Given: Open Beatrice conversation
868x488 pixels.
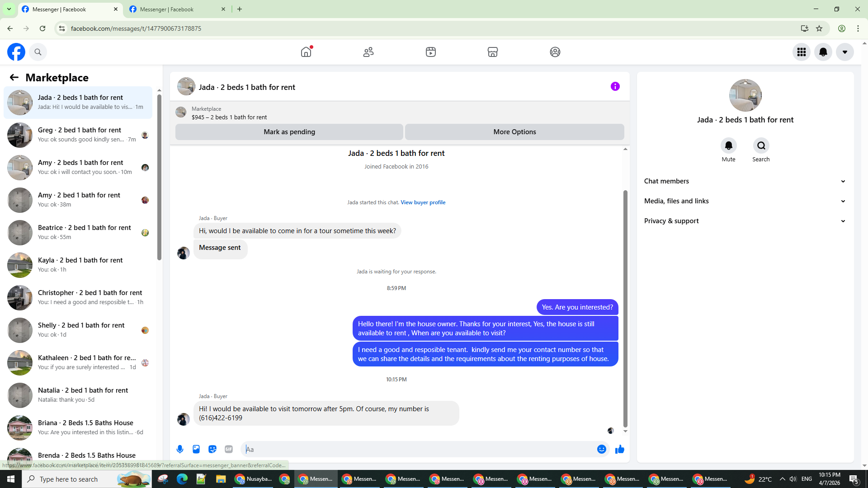Looking at the screenshot, I should (x=78, y=232).
